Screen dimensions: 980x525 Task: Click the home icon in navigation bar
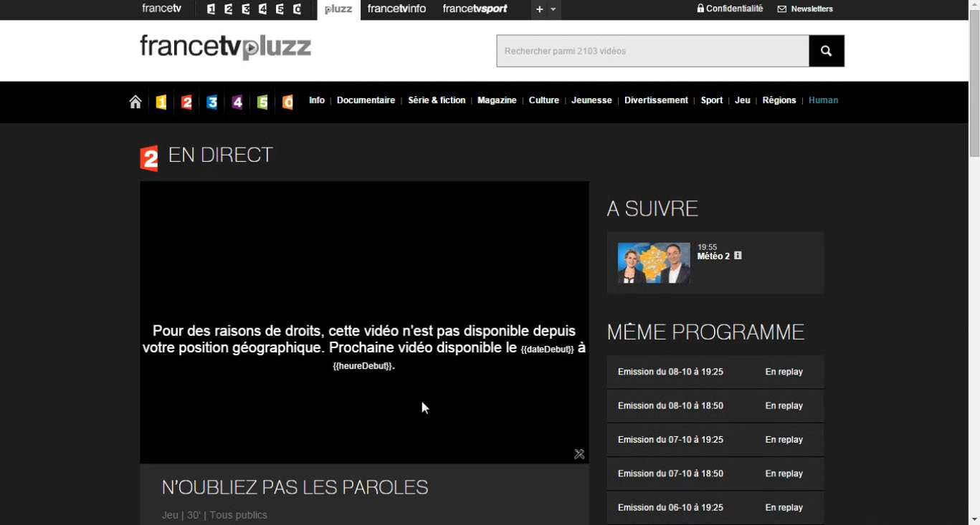(135, 102)
